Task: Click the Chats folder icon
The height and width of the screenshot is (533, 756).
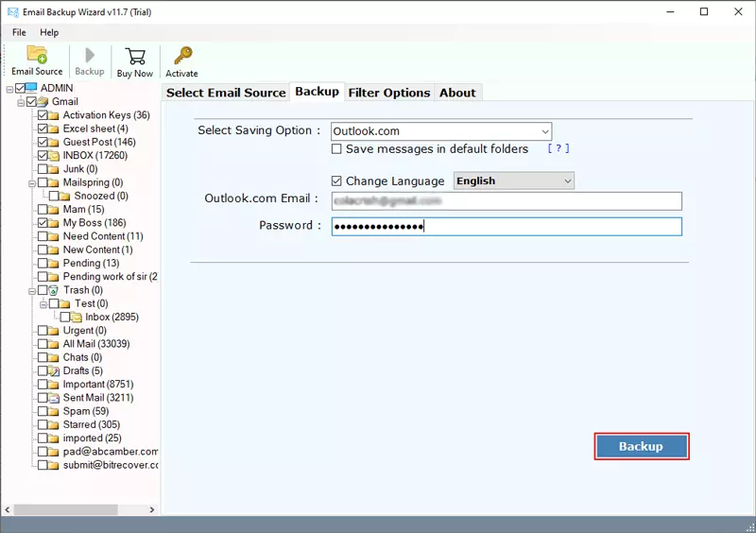Action: pyautogui.click(x=54, y=357)
